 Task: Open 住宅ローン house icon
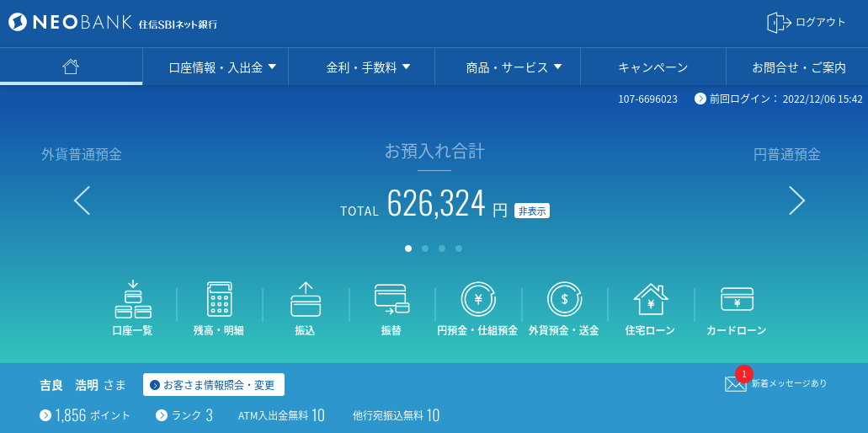[651, 299]
